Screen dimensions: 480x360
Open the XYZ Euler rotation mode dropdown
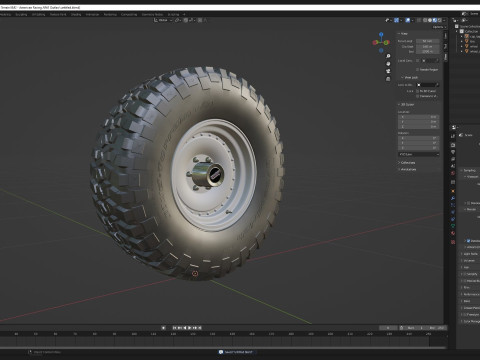click(x=419, y=154)
